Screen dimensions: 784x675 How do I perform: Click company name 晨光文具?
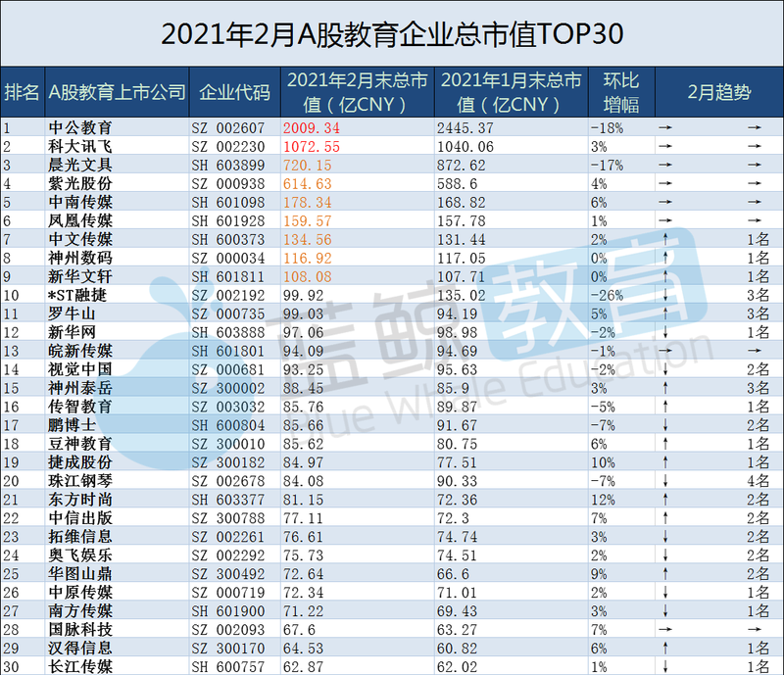(80, 165)
